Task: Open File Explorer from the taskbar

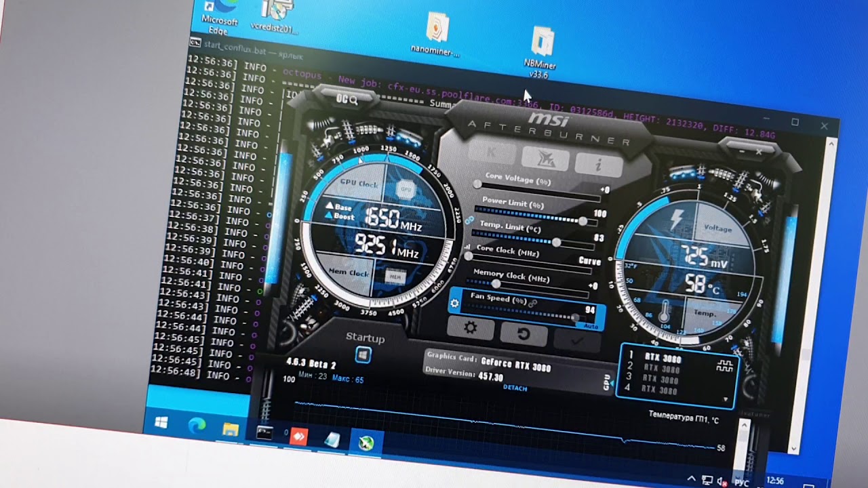Action: point(230,430)
